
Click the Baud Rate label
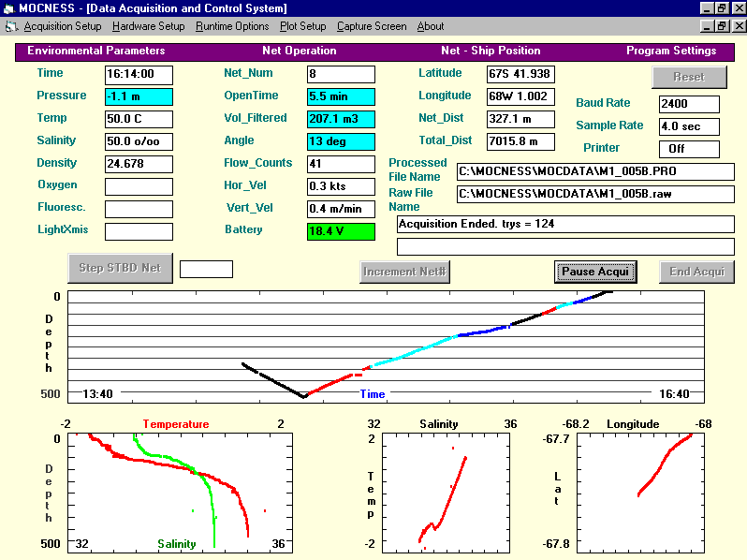click(x=603, y=103)
